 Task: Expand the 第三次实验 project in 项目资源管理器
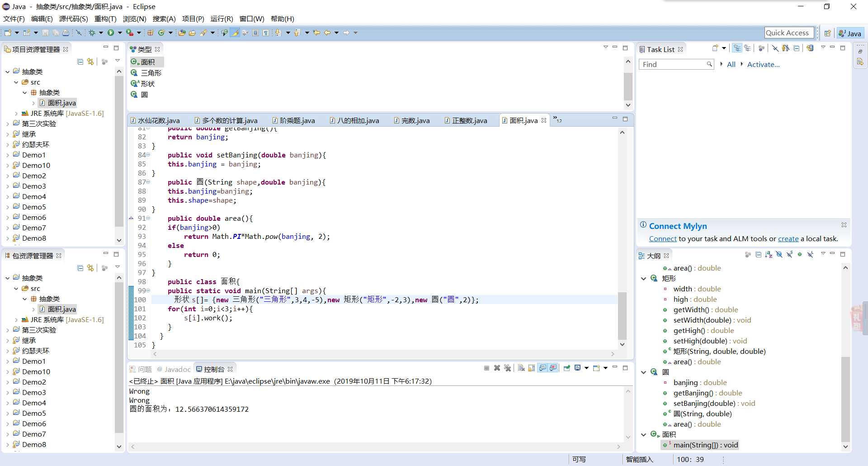tap(8, 124)
